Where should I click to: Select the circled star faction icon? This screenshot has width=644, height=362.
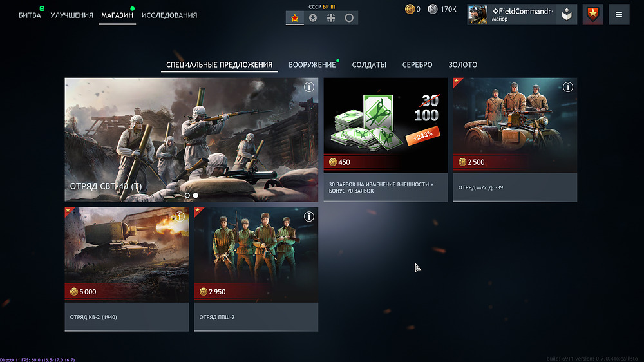312,17
